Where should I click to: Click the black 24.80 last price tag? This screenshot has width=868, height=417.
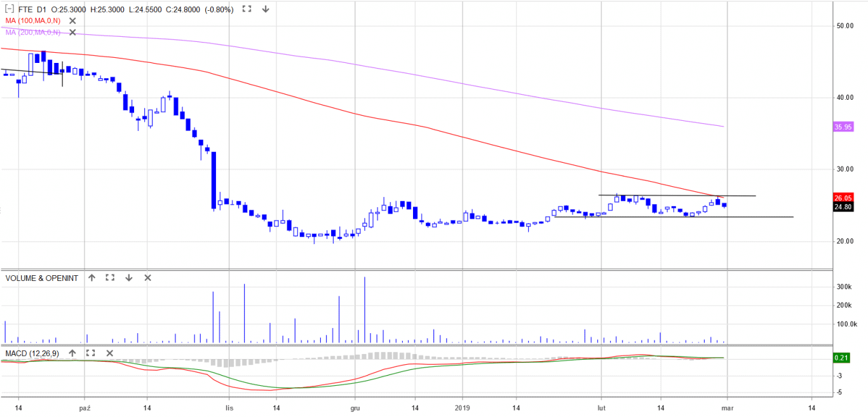[x=843, y=207]
